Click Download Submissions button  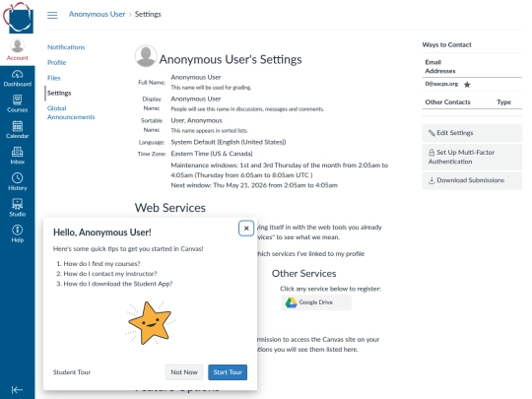point(472,180)
